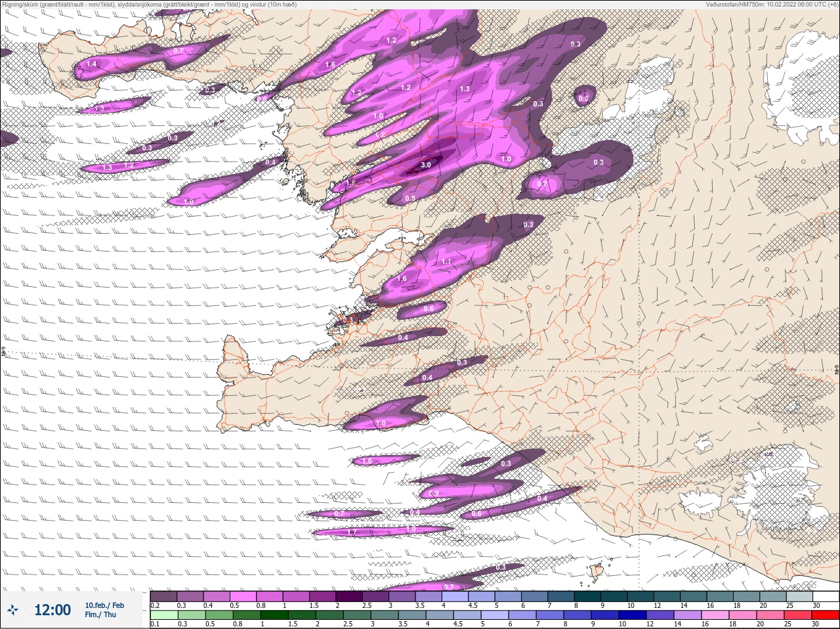The width and height of the screenshot is (840, 629).
Task: Pick lower legend red swatch after 30
Action: pyautogui.click(x=826, y=616)
